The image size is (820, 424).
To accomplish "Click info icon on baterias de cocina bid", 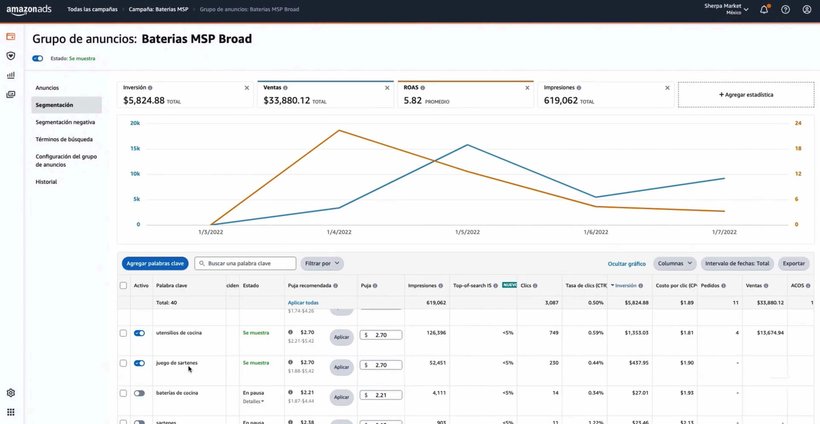I will pyautogui.click(x=290, y=392).
